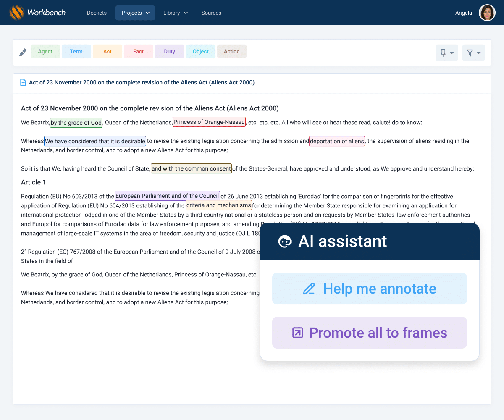Open the pin options icon
The height and width of the screenshot is (420, 504).
click(446, 53)
